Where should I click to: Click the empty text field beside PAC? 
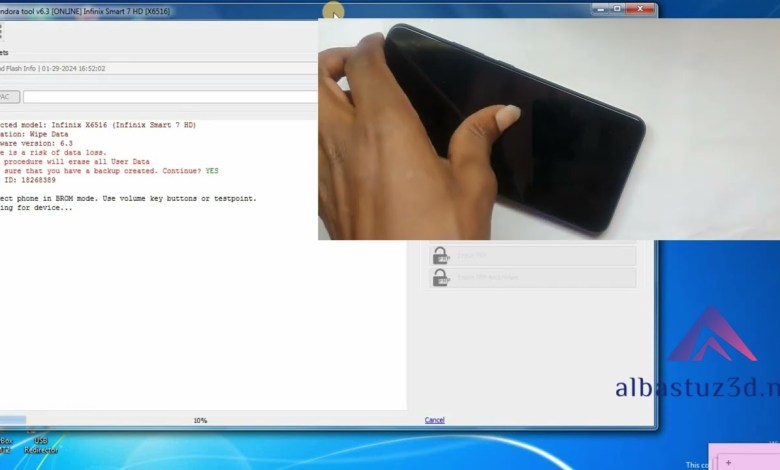coord(170,97)
